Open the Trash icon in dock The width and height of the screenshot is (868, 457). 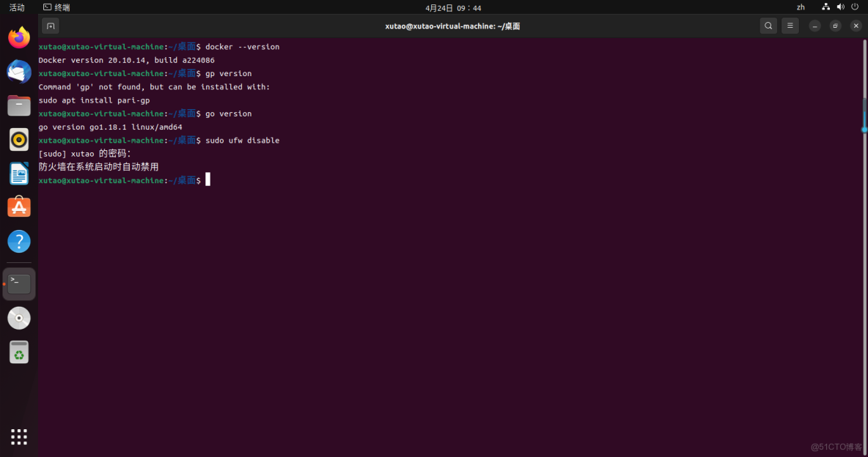pos(19,352)
